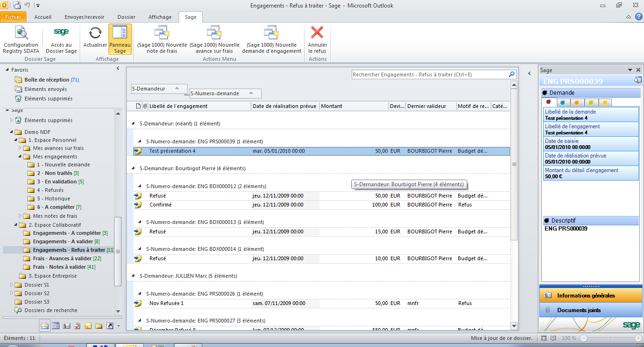Select the orange Demande tab
This screenshot has width=644, height=347.
point(577,102)
